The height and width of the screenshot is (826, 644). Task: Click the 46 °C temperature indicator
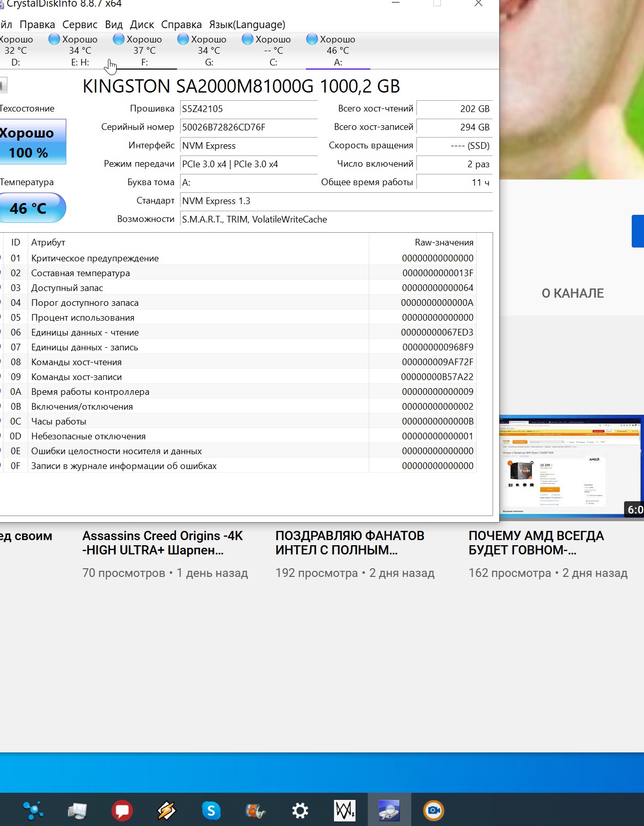31,208
